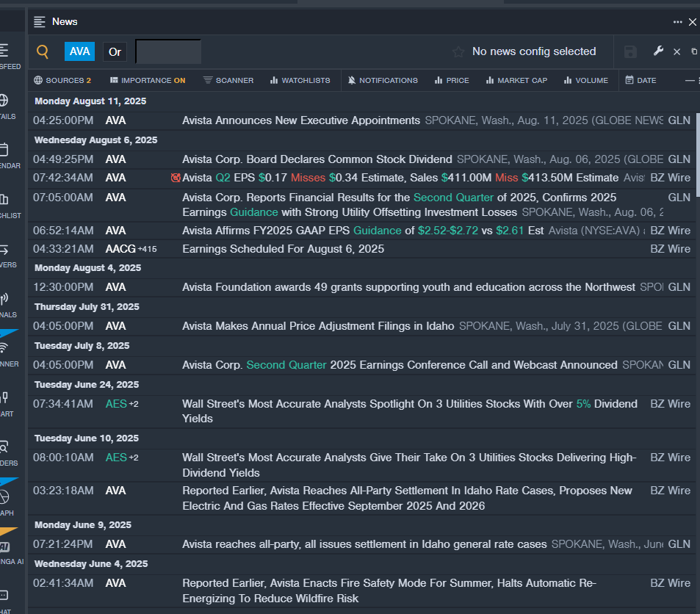700x614 pixels.
Task: Click AES +2 ticker on June 10 row
Action: coord(122,458)
